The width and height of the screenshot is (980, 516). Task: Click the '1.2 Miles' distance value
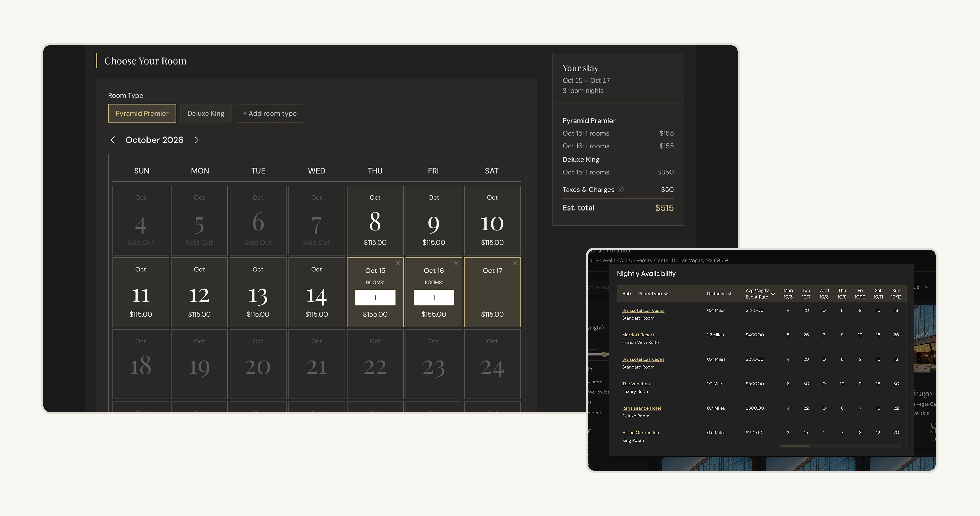coord(715,335)
